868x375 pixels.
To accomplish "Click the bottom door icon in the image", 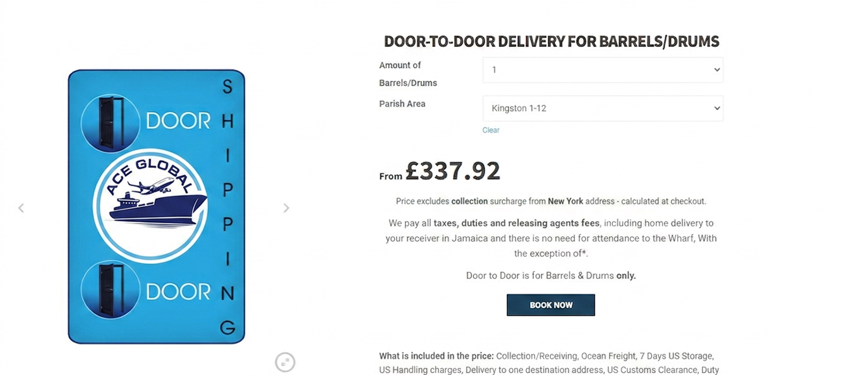I will click(111, 289).
